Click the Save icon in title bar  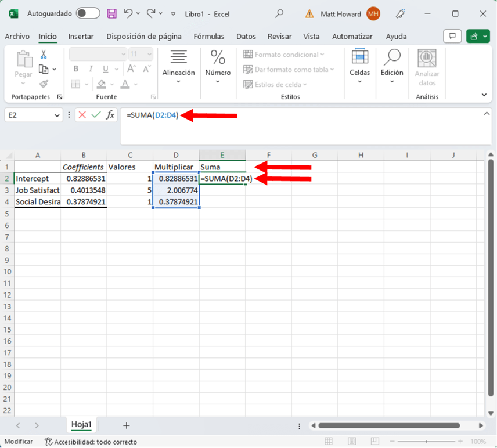tap(111, 13)
